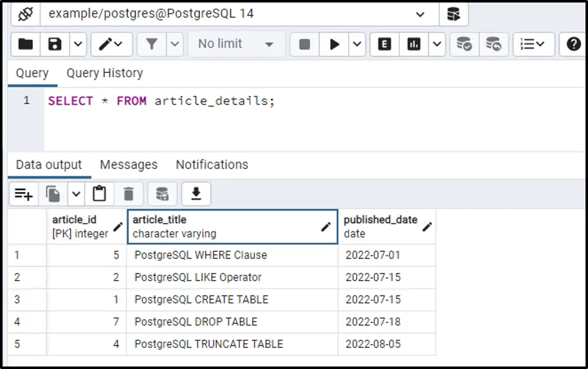The height and width of the screenshot is (369, 588).
Task: Expand the Execute options dropdown arrow
Action: [357, 44]
